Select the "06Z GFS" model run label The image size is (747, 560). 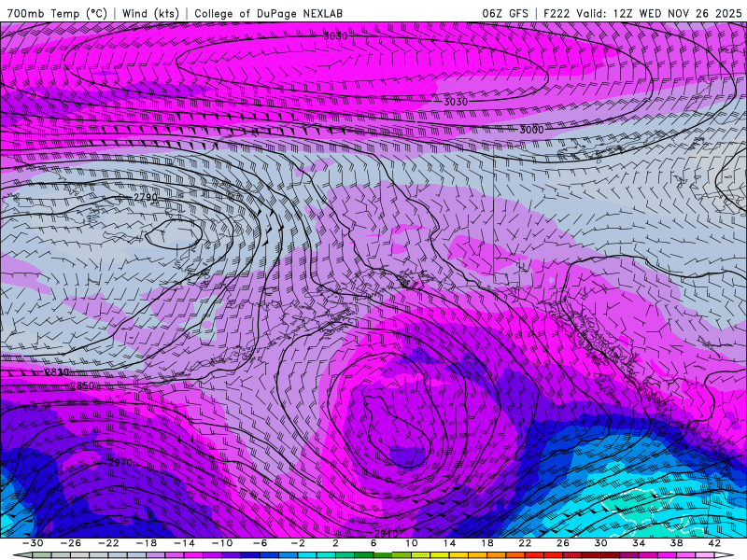505,13
